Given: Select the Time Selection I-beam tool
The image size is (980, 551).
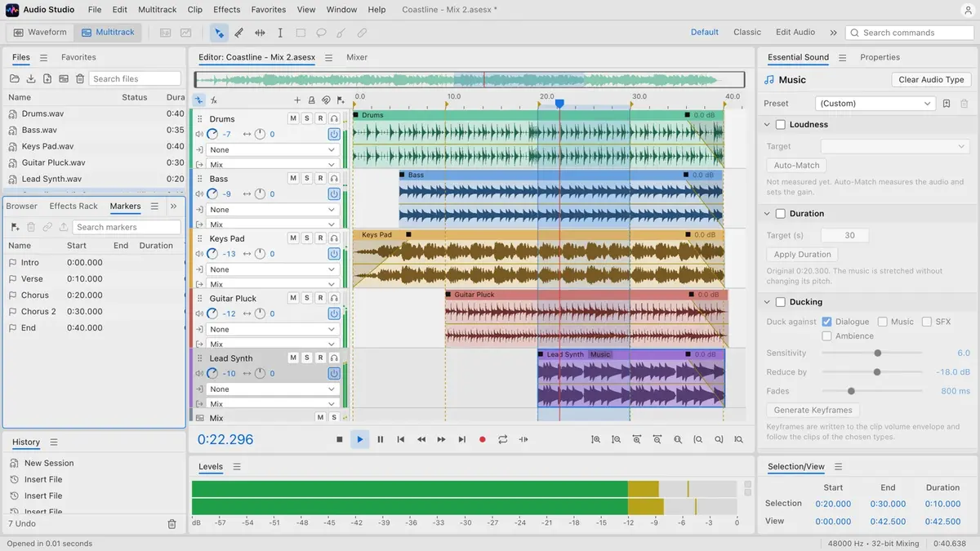Looking at the screenshot, I should (280, 33).
